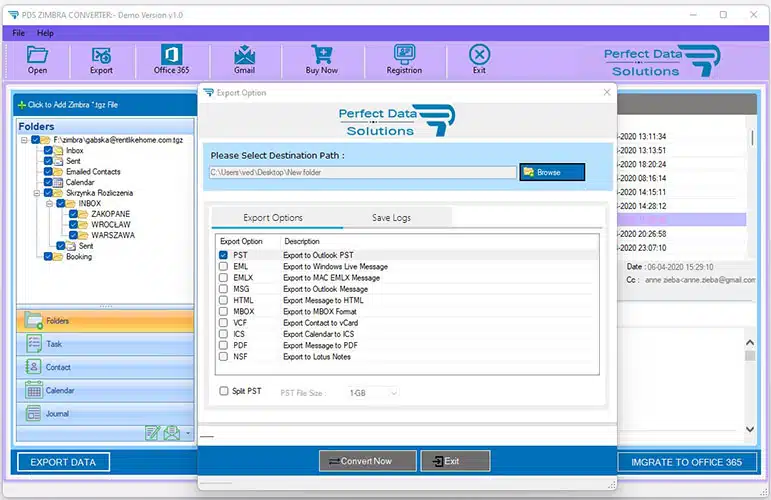Enable the EMLX export checkbox
This screenshot has height=500, width=771.
223,278
